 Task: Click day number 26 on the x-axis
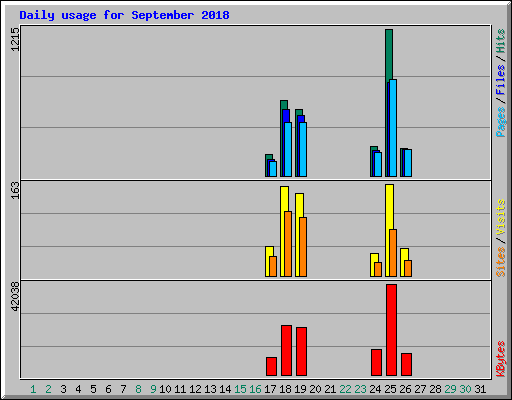(405, 389)
